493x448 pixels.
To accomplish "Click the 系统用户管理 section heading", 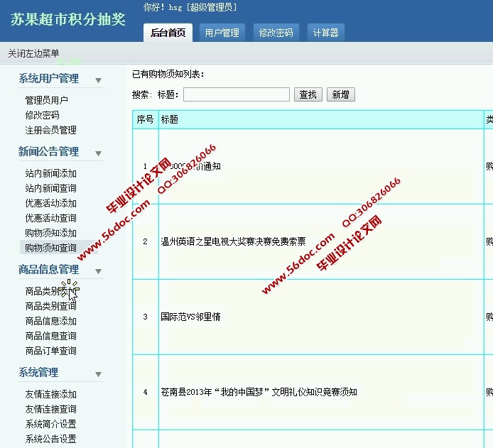I will [49, 78].
